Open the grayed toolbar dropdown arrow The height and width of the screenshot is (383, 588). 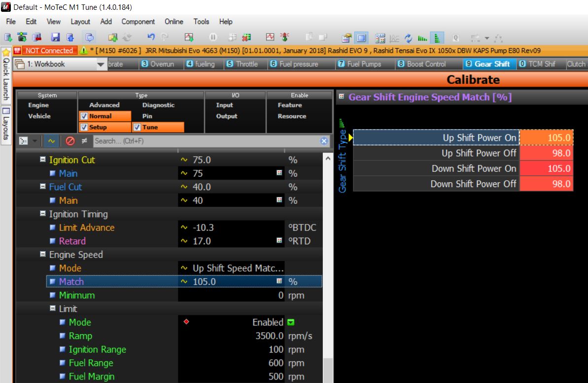(x=487, y=38)
